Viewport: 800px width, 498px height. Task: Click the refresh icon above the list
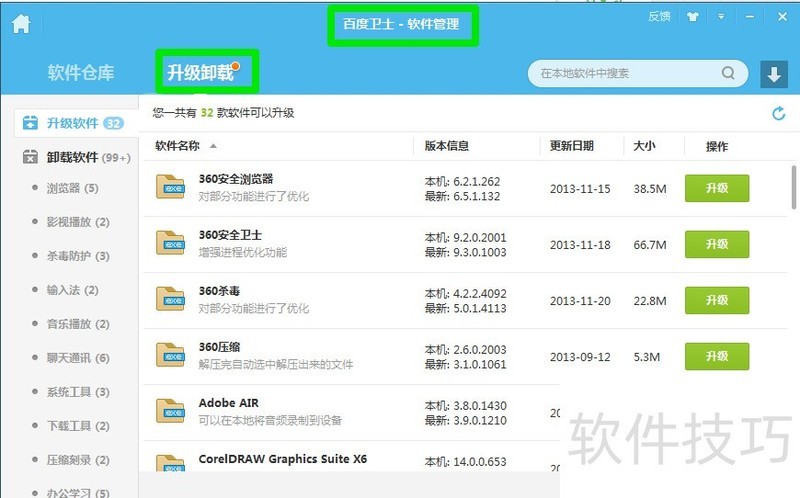(x=779, y=114)
